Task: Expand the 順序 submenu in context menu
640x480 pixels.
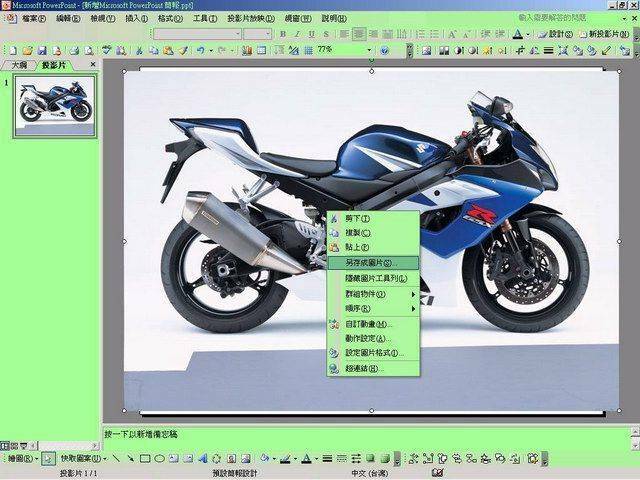Action: point(373,309)
